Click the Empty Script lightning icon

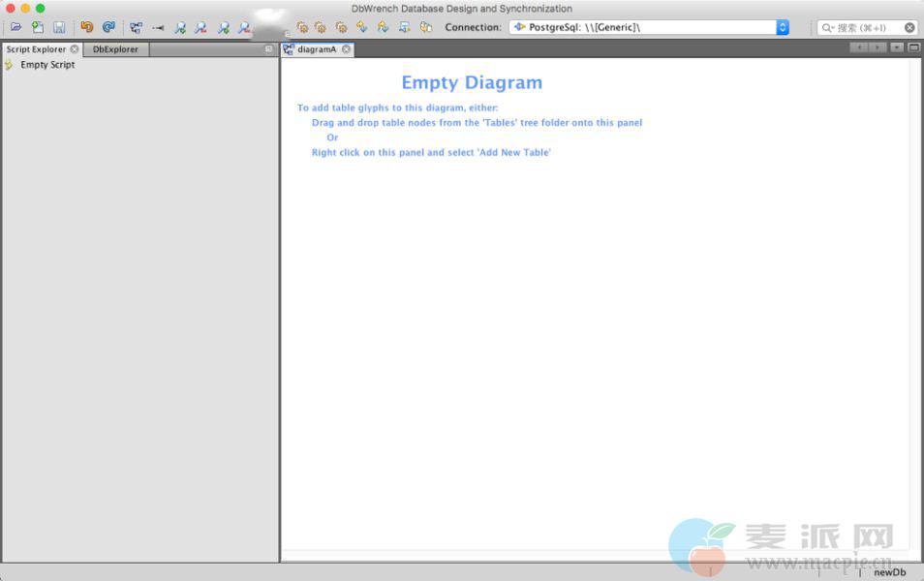9,65
